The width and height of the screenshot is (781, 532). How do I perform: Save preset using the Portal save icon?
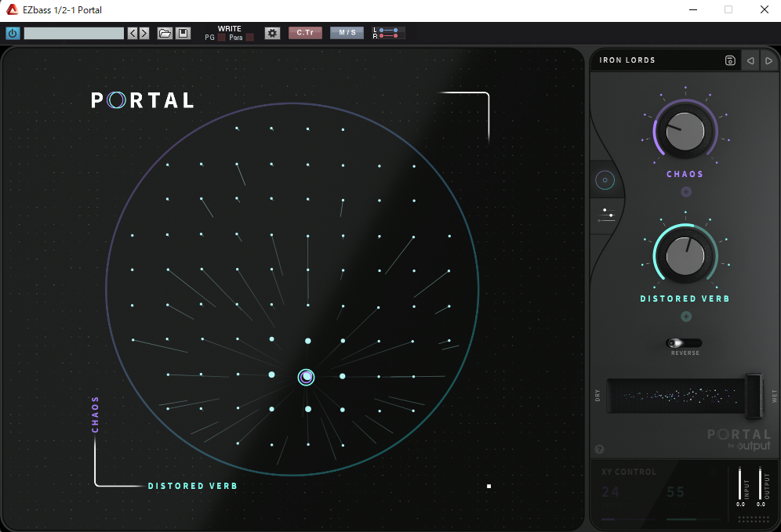point(730,60)
